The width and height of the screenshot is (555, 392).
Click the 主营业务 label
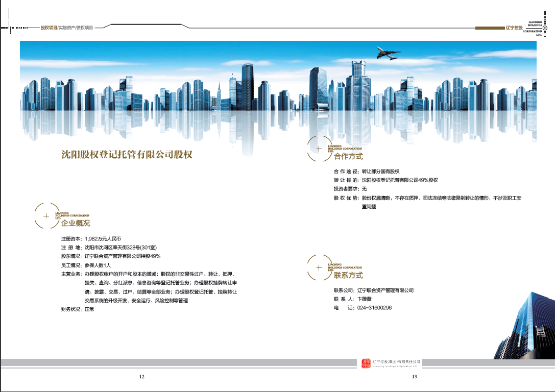point(71,274)
